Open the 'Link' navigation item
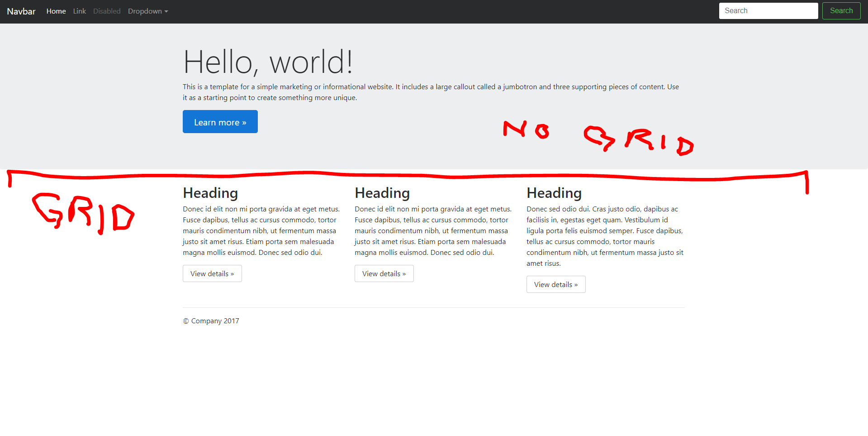The width and height of the screenshot is (868, 436). 79,11
